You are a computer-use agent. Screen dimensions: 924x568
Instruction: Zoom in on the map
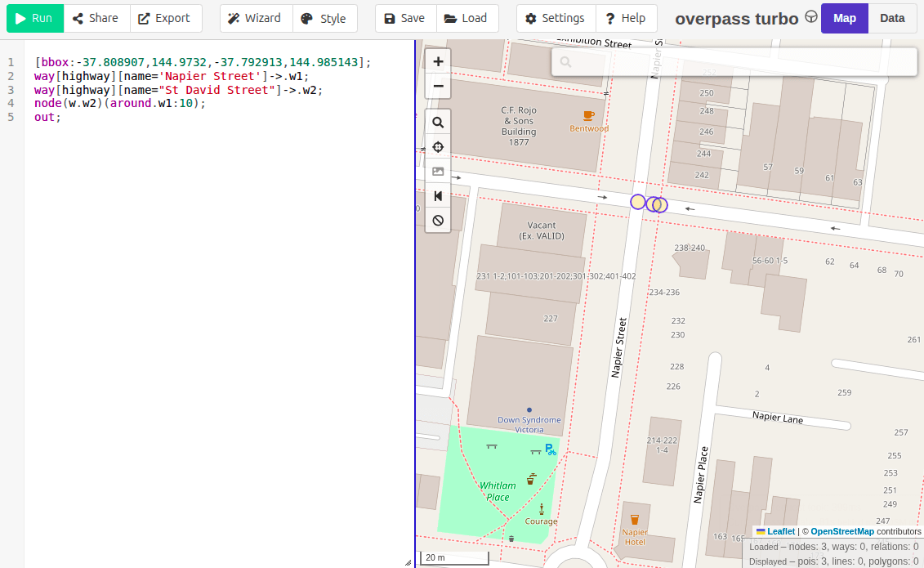(438, 62)
